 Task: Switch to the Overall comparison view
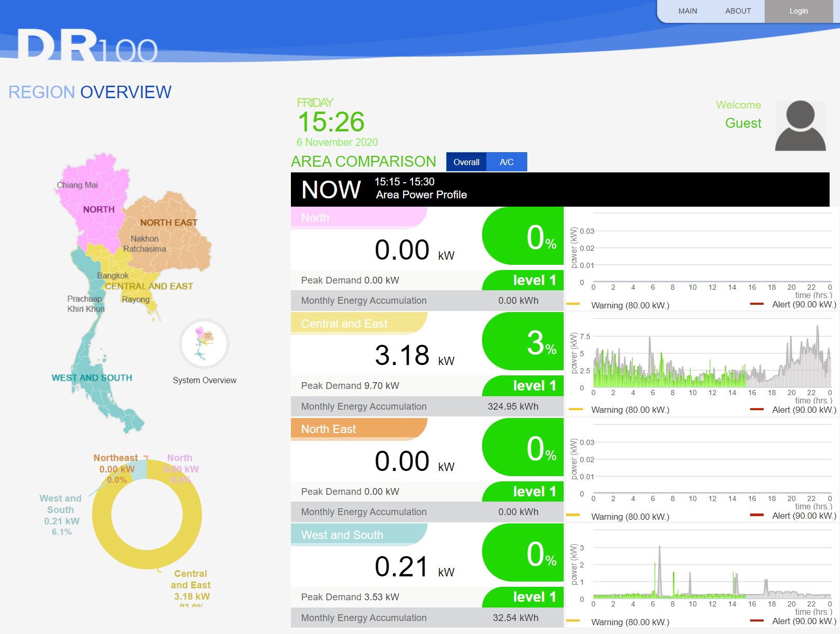[466, 162]
